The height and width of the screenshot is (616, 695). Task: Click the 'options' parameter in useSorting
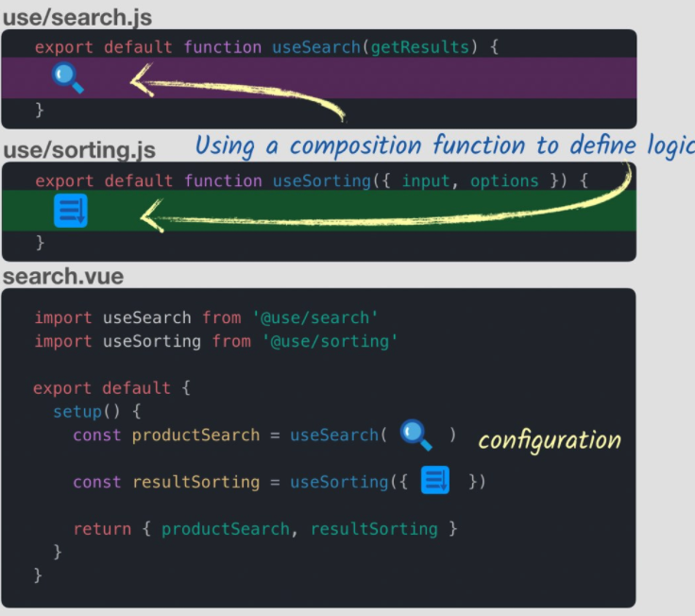point(504,181)
